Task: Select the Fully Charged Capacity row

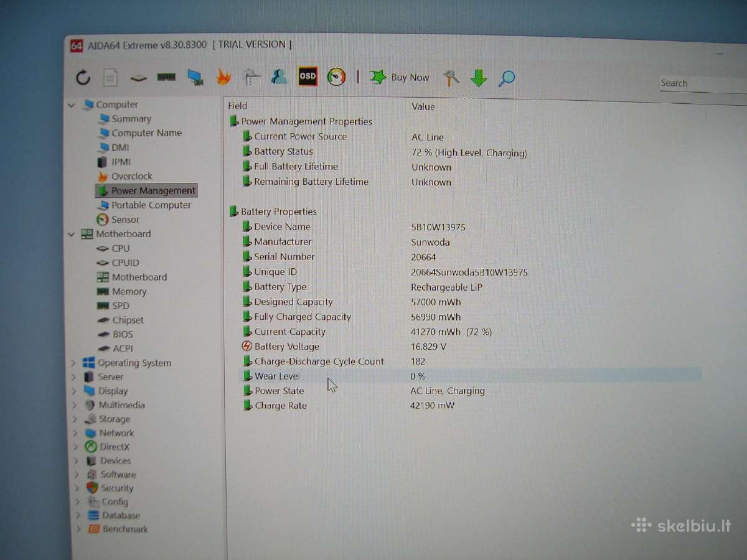Action: point(352,317)
